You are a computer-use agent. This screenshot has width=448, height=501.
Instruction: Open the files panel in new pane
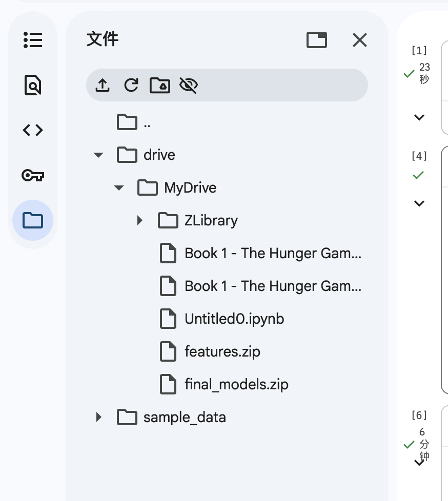pos(317,40)
